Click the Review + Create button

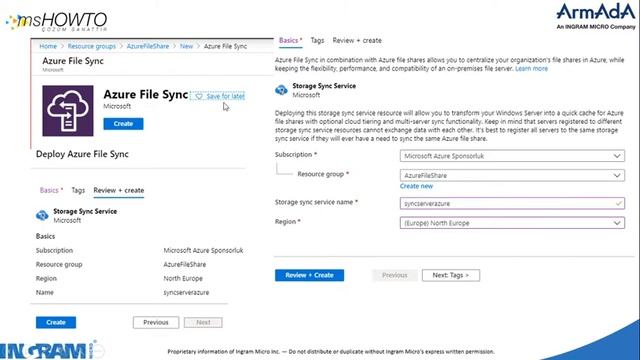tap(309, 275)
